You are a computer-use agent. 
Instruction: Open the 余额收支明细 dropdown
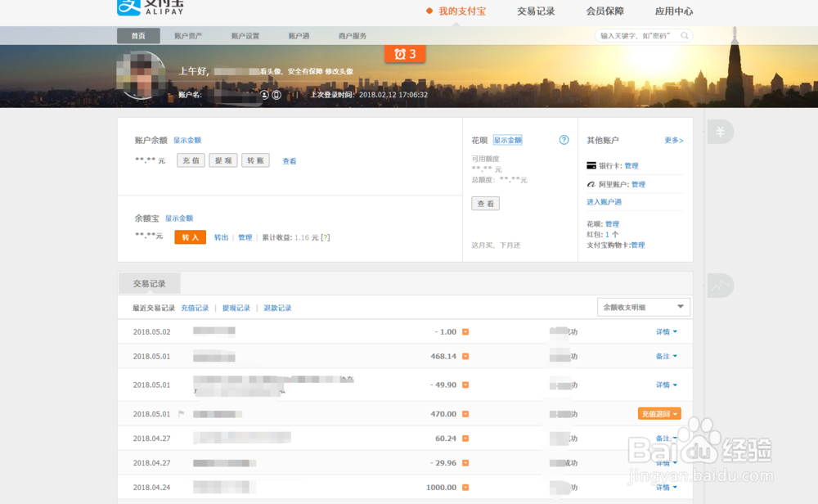pos(643,306)
